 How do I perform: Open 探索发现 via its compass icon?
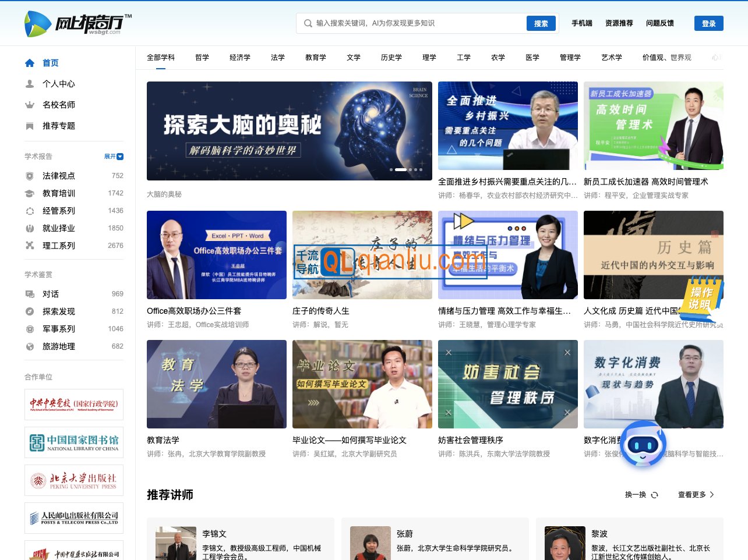29,311
